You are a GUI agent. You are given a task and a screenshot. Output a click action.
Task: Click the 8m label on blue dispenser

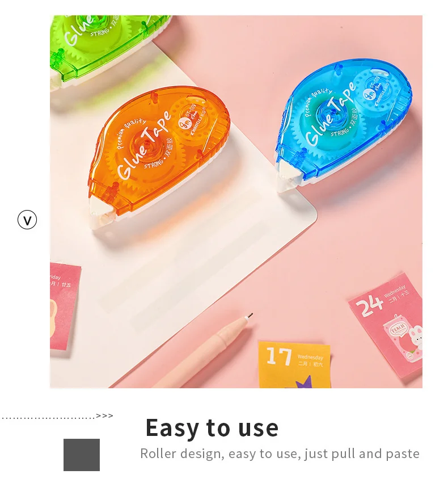370,94
